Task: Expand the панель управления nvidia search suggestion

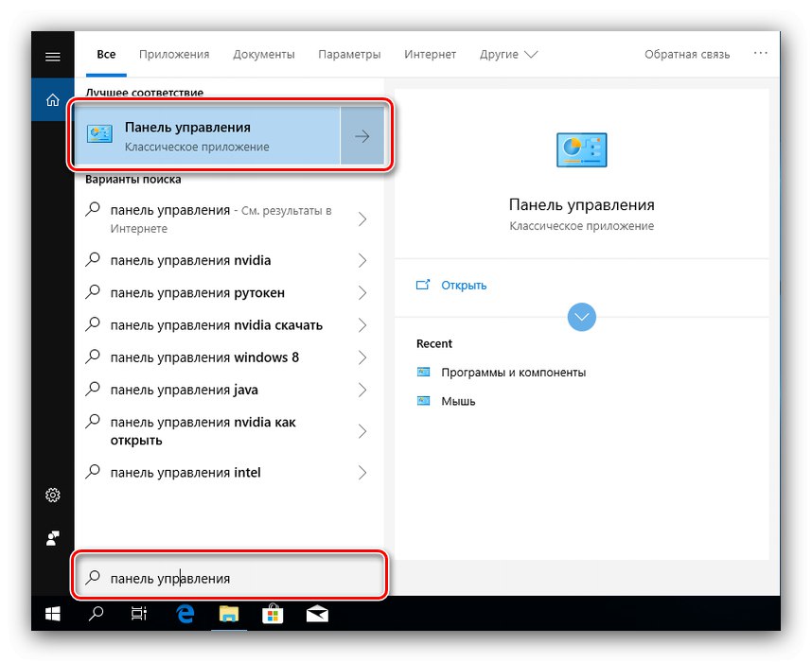Action: 362,260
